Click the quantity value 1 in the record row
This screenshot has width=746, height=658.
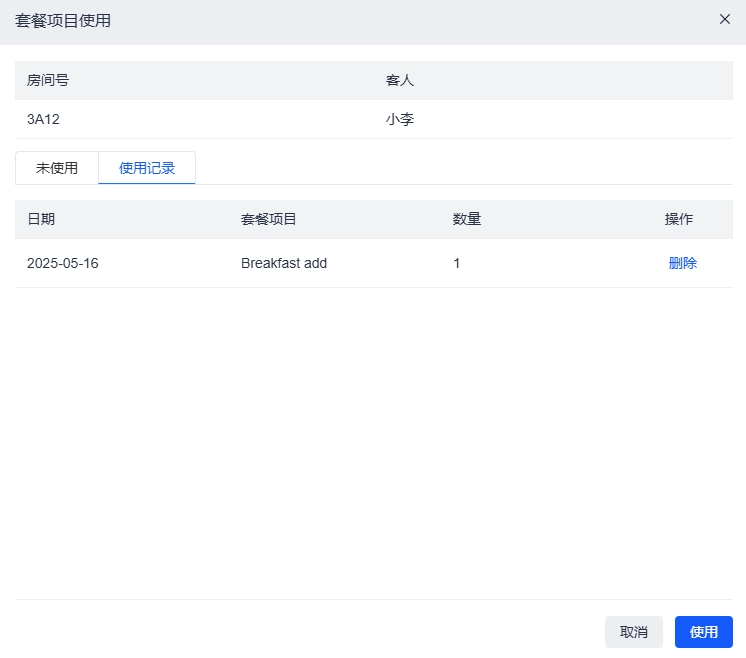click(x=457, y=264)
